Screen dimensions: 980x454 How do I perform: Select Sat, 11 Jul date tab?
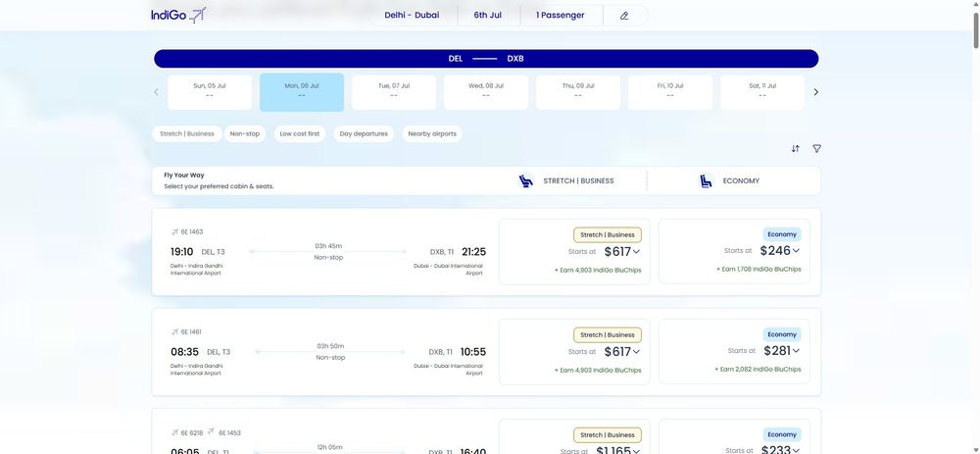762,92
